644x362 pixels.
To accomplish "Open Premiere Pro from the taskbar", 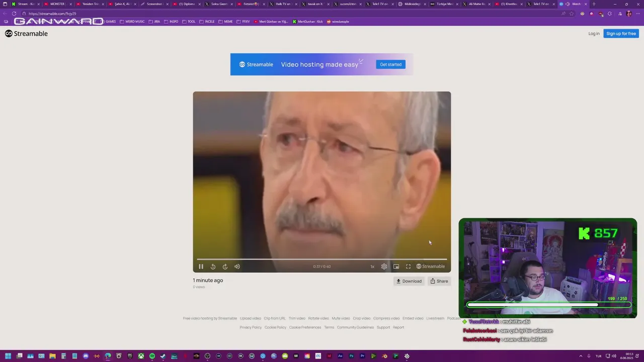I will (362, 356).
